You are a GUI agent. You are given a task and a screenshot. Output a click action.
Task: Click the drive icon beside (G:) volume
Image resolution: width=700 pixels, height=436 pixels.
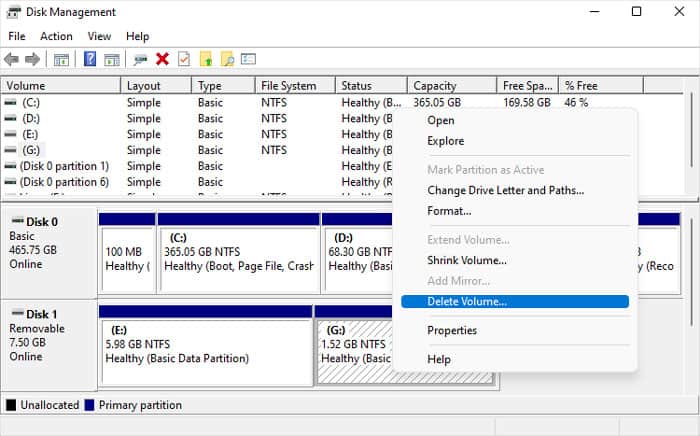pyautogui.click(x=10, y=150)
